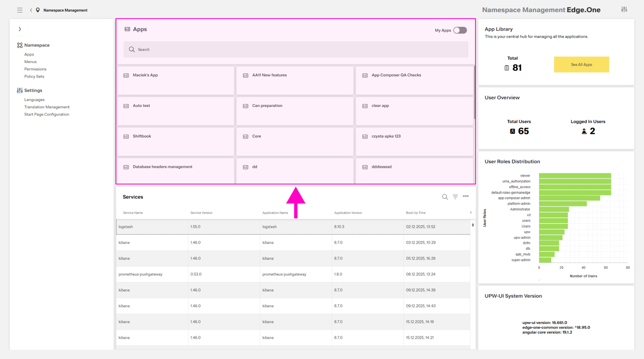Click the viewer bar in roles chart
This screenshot has width=644, height=359.
[x=574, y=176]
